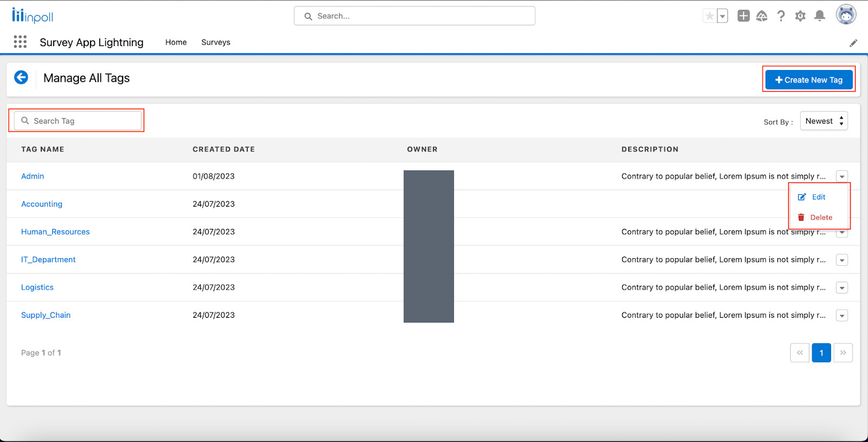Open the Admin tag link
This screenshot has height=442, width=868.
click(x=33, y=176)
